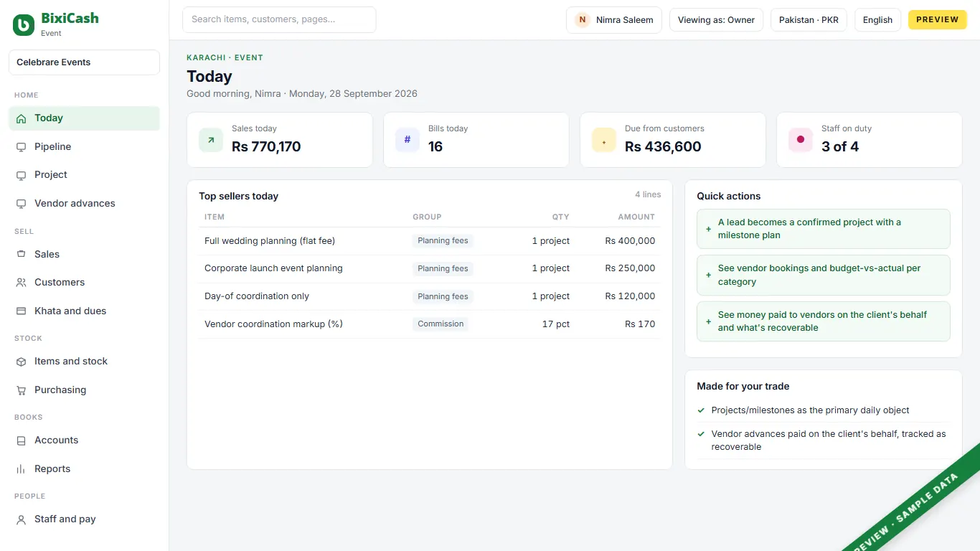The image size is (980, 551).
Task: Click the Staff and pay person icon
Action: (21, 519)
